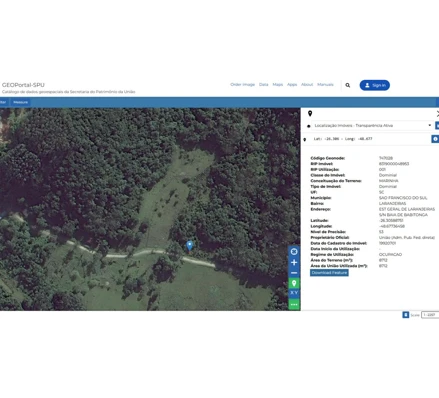The width and height of the screenshot is (439, 398).
Task: Open the Data menu
Action: pos(264,85)
